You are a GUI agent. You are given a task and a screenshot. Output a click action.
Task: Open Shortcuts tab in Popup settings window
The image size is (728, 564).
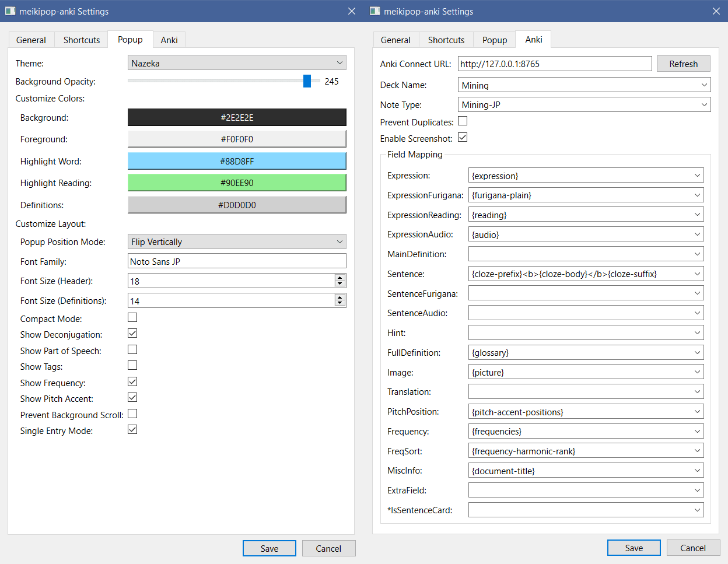(x=82, y=40)
